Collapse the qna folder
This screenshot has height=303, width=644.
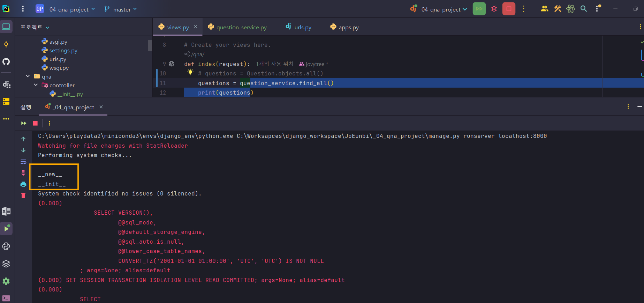coord(28,76)
